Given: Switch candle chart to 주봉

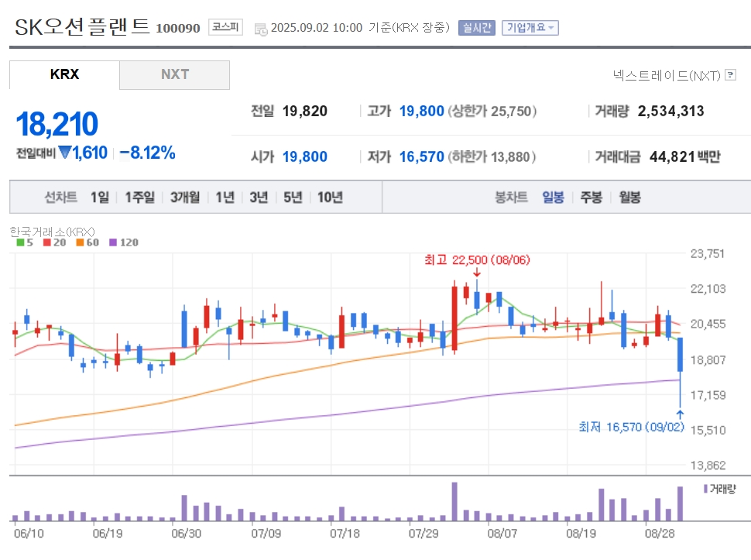Looking at the screenshot, I should point(591,197).
